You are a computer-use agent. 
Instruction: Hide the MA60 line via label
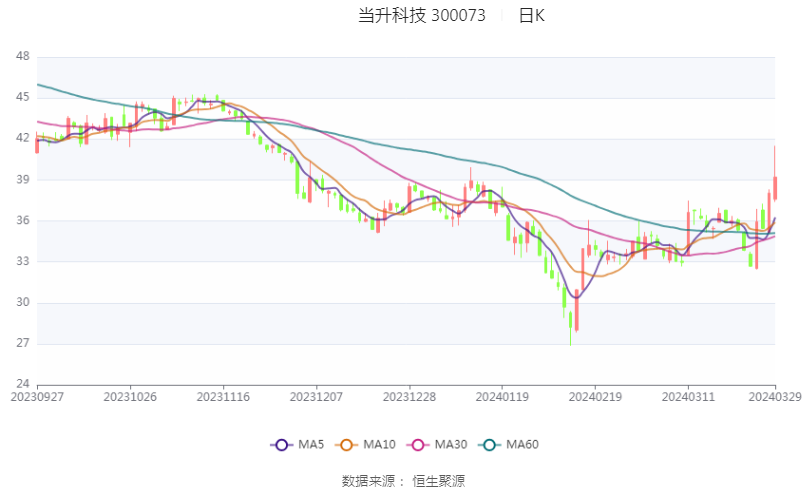522,445
